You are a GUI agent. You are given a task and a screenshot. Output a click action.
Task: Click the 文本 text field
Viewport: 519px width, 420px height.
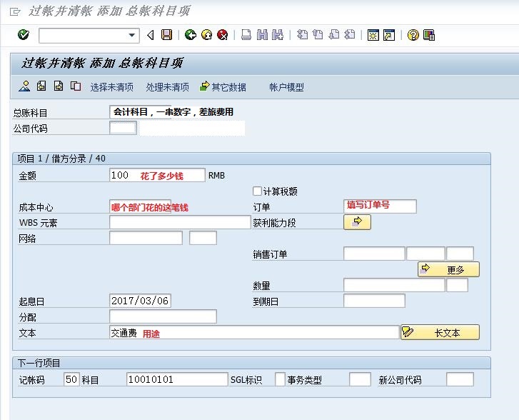tap(254, 332)
